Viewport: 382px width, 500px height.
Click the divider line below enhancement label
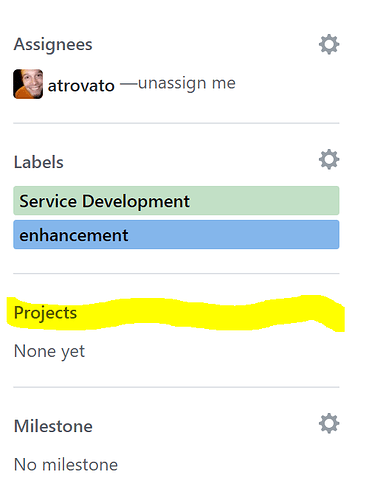176,273
